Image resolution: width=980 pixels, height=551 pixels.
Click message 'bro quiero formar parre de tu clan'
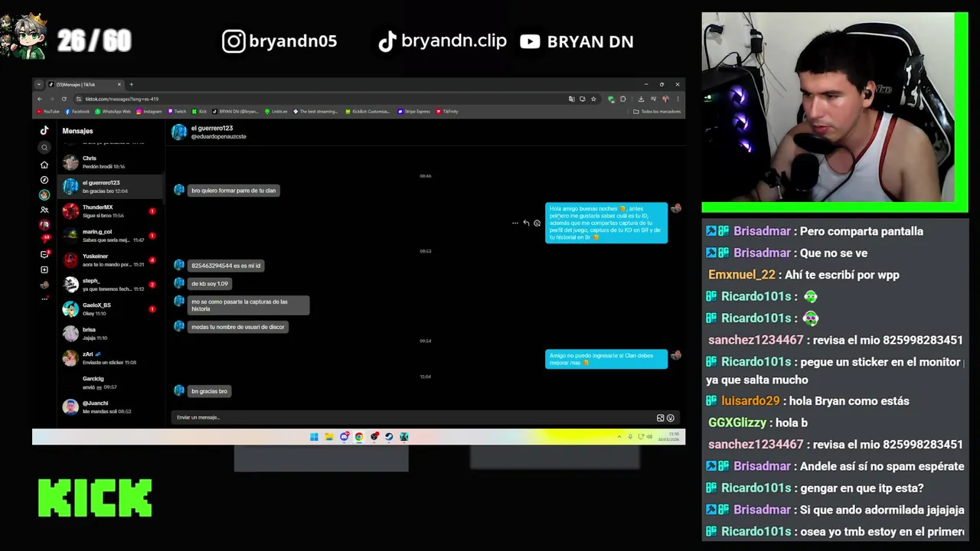pos(234,191)
